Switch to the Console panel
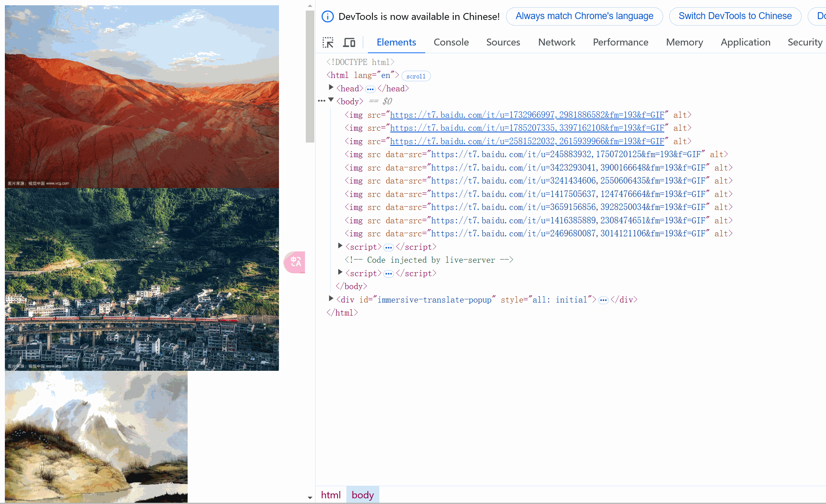Screen dimensions: 826x504 tap(451, 42)
